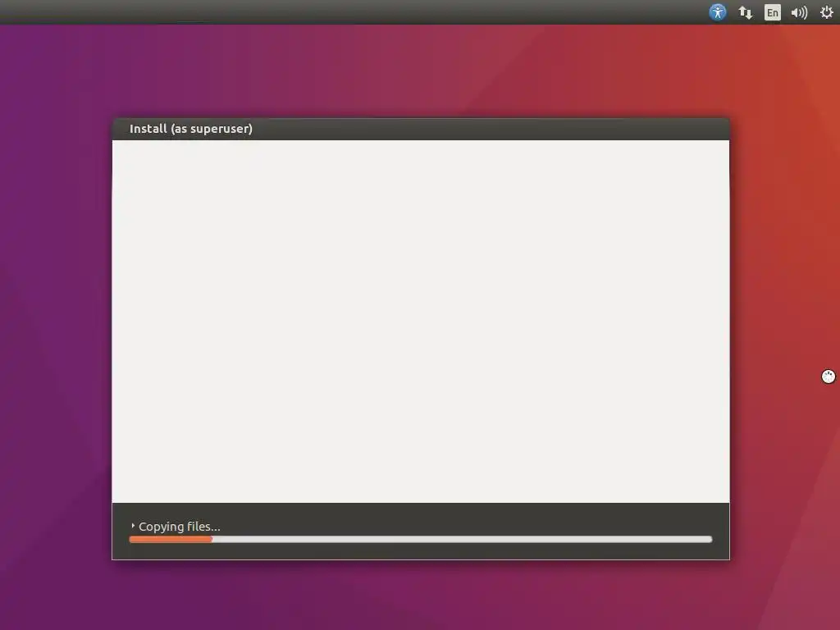
Task: Click the installation progress bar
Action: coord(421,540)
